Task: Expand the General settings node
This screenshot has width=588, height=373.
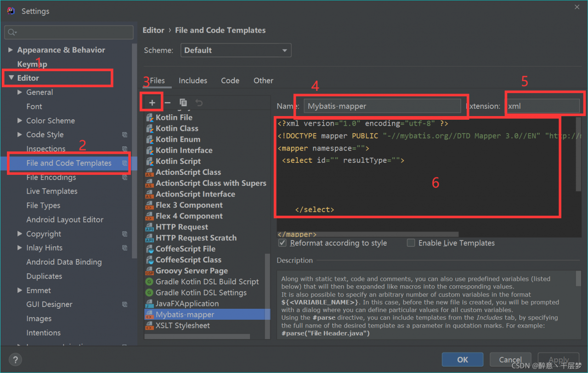Action: pos(20,92)
